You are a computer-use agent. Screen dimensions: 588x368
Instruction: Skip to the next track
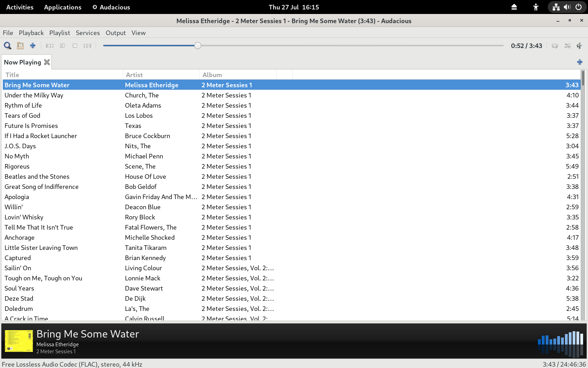point(87,46)
